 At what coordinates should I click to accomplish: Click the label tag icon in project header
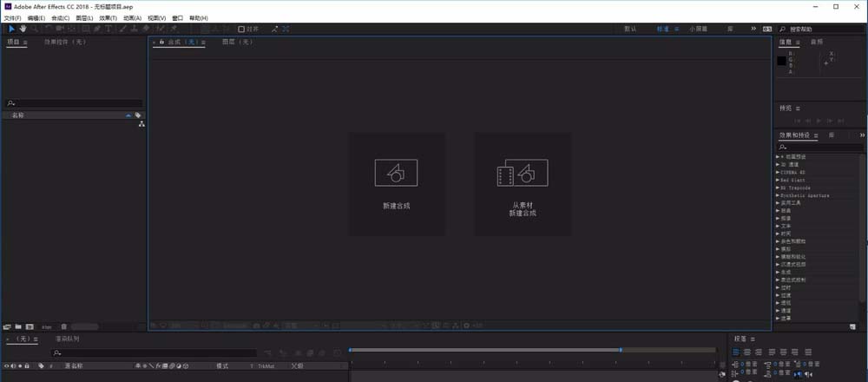(x=138, y=115)
